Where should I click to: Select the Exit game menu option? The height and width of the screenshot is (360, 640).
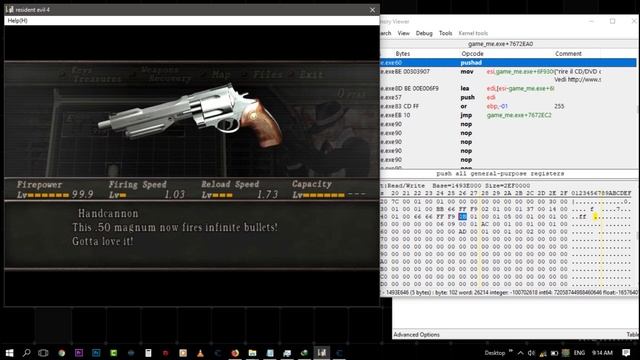point(311,74)
